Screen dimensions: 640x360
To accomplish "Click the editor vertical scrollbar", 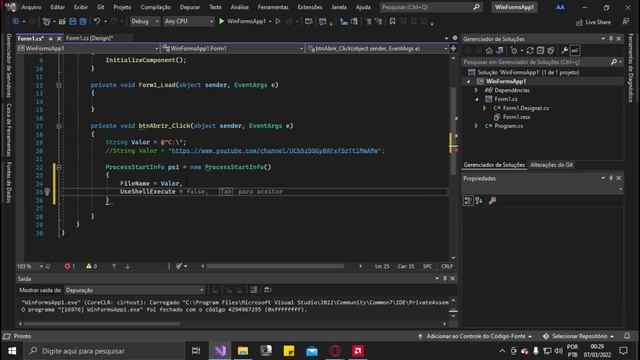I will click(453, 131).
